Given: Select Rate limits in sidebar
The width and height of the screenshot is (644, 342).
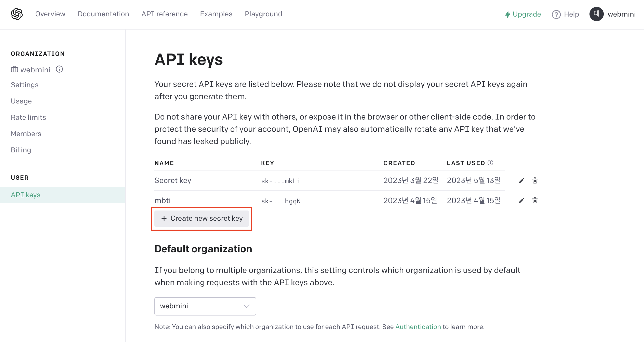Looking at the screenshot, I should [x=28, y=117].
